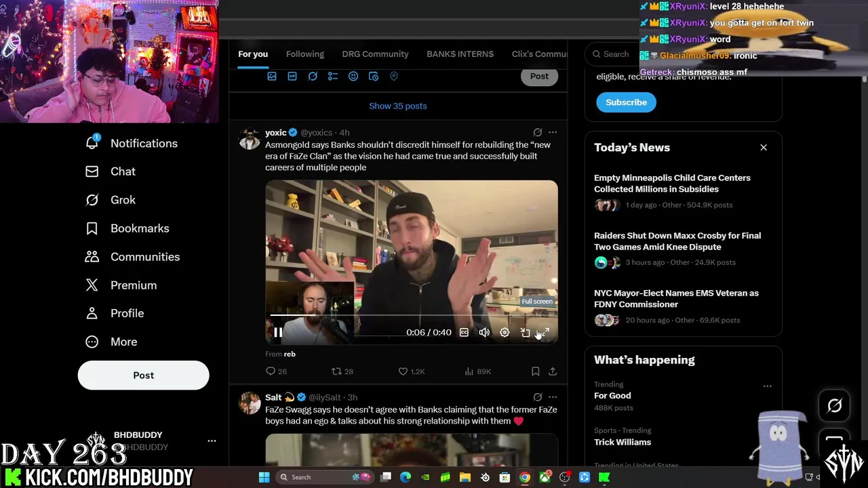This screenshot has height=488, width=868.
Task: Switch to Following tab
Action: [x=304, y=54]
